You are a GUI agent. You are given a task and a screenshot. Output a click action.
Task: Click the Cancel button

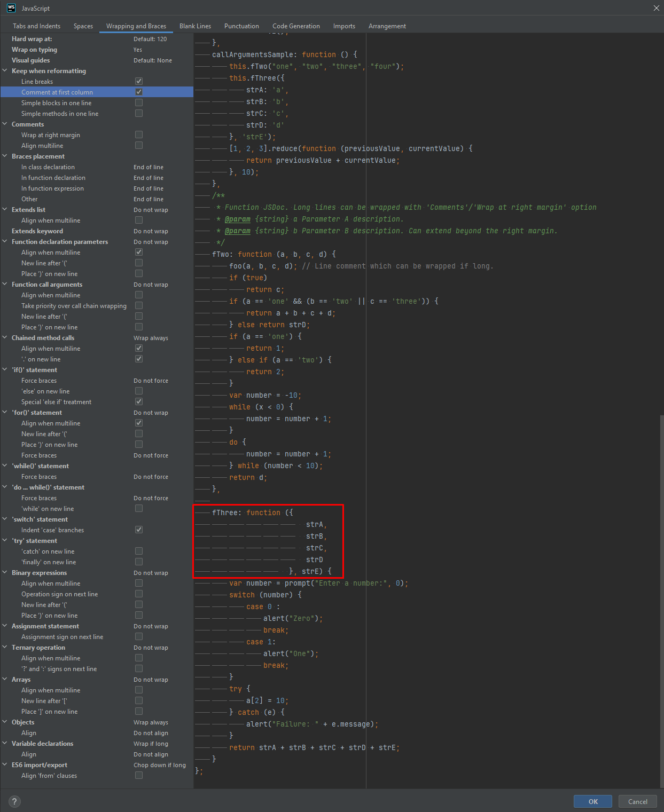[637, 801]
